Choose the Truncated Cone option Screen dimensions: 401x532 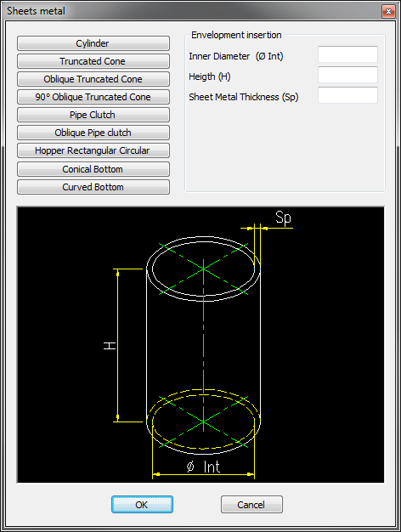pyautogui.click(x=93, y=61)
